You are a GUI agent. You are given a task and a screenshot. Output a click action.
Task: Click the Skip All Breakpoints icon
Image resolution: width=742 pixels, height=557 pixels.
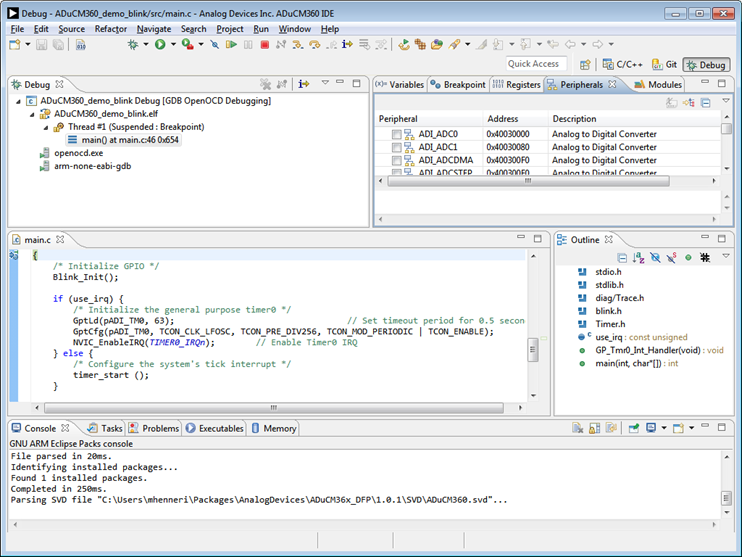coord(215,44)
